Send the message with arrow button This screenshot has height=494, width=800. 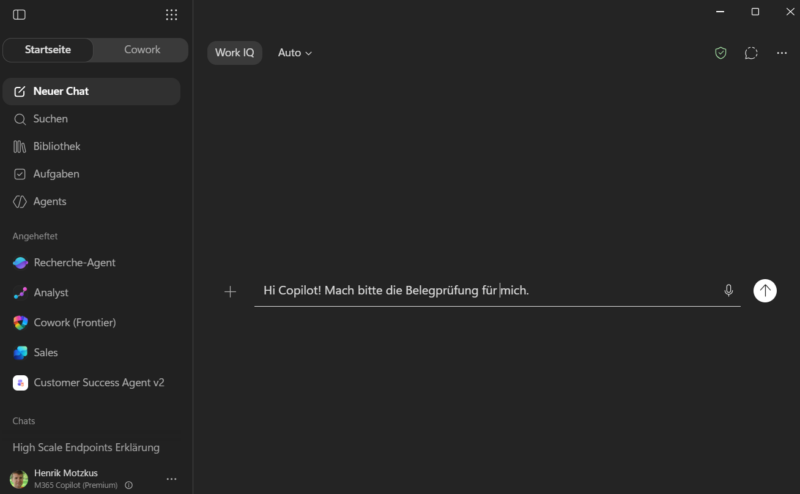(765, 291)
